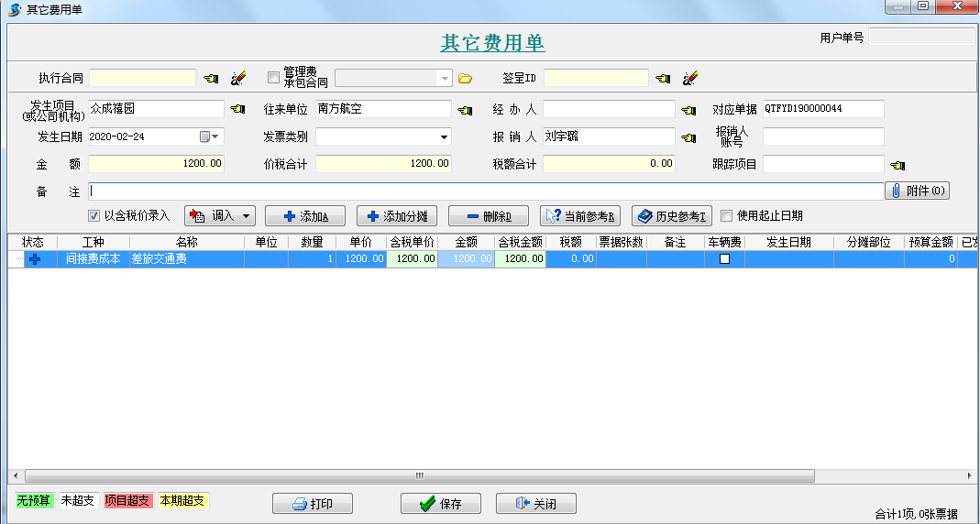Click the lookup hand icon beside 经办人
The image size is (980, 524).
[x=688, y=111]
